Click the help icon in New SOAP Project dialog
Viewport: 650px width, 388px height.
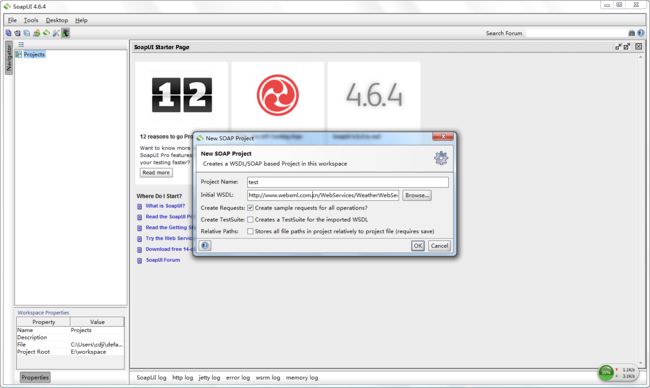(205, 245)
